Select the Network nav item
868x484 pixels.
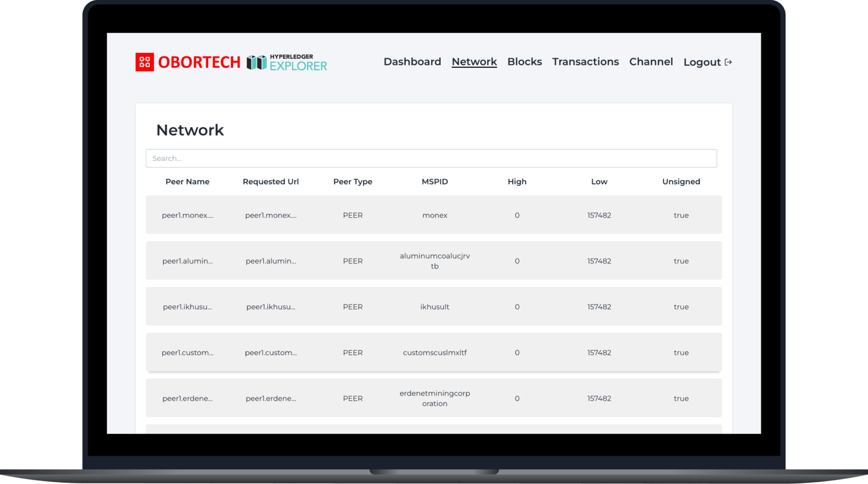point(474,62)
